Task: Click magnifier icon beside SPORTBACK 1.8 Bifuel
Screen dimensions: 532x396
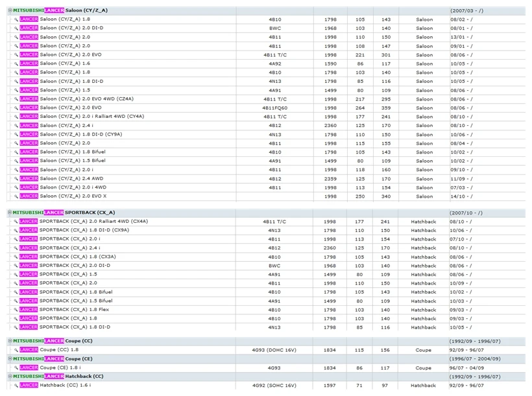Action: point(16,292)
